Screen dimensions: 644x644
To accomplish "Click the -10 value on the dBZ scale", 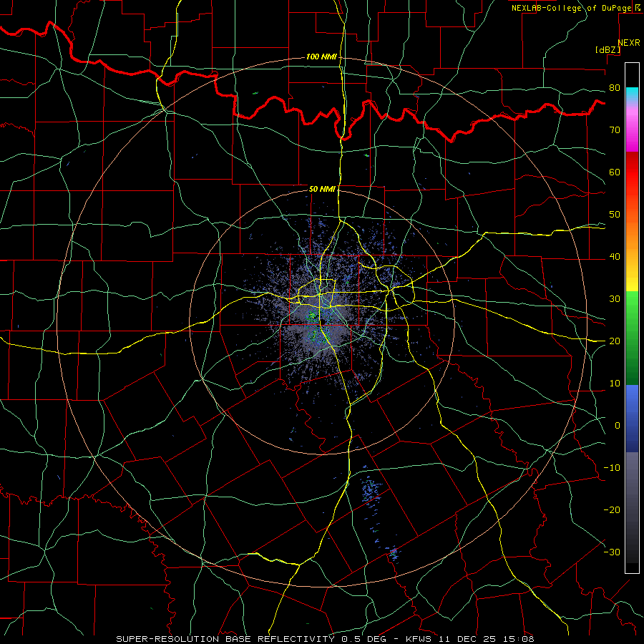I will click(x=612, y=468).
